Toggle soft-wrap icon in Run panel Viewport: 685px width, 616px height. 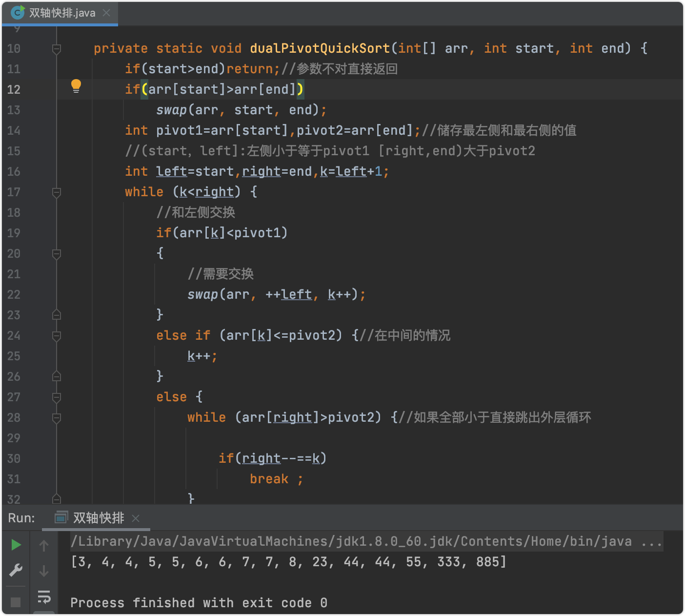[44, 596]
